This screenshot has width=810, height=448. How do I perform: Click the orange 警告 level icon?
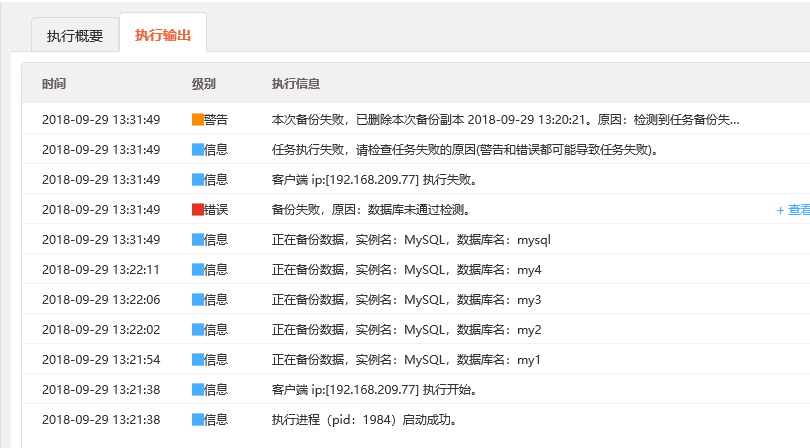(x=197, y=120)
